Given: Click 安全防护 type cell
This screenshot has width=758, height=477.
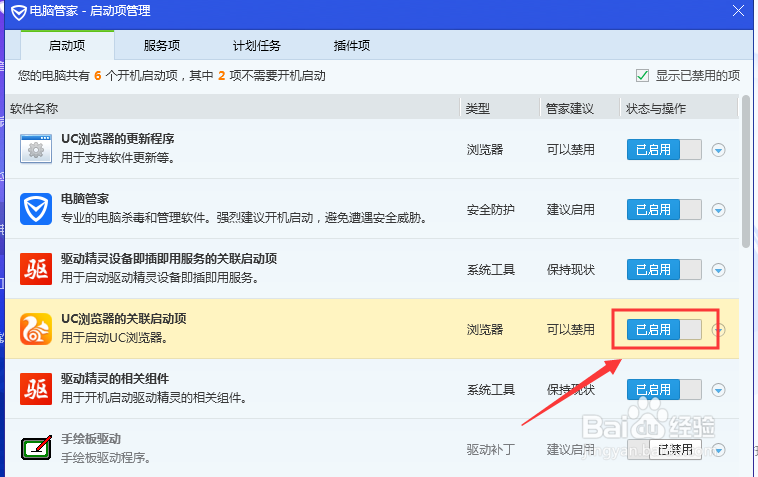Looking at the screenshot, I should coord(490,210).
